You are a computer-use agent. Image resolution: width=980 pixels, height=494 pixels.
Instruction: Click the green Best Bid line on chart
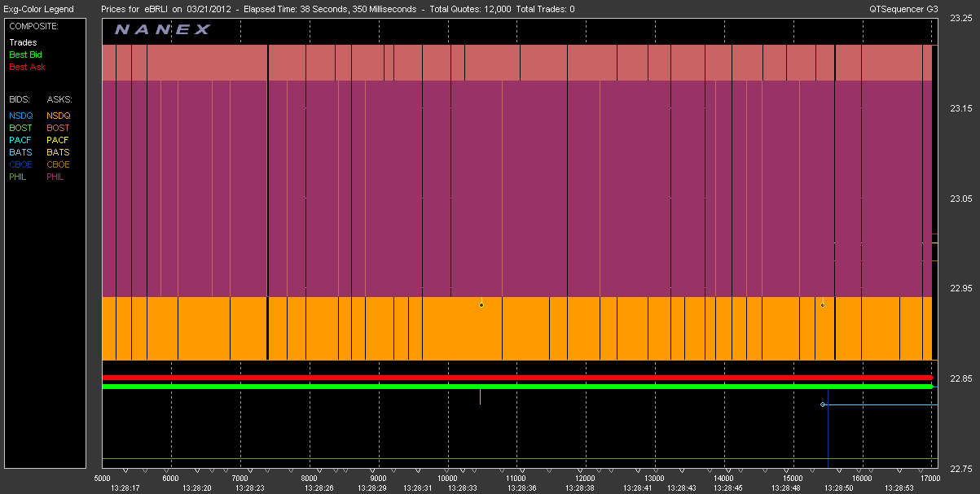click(x=517, y=387)
